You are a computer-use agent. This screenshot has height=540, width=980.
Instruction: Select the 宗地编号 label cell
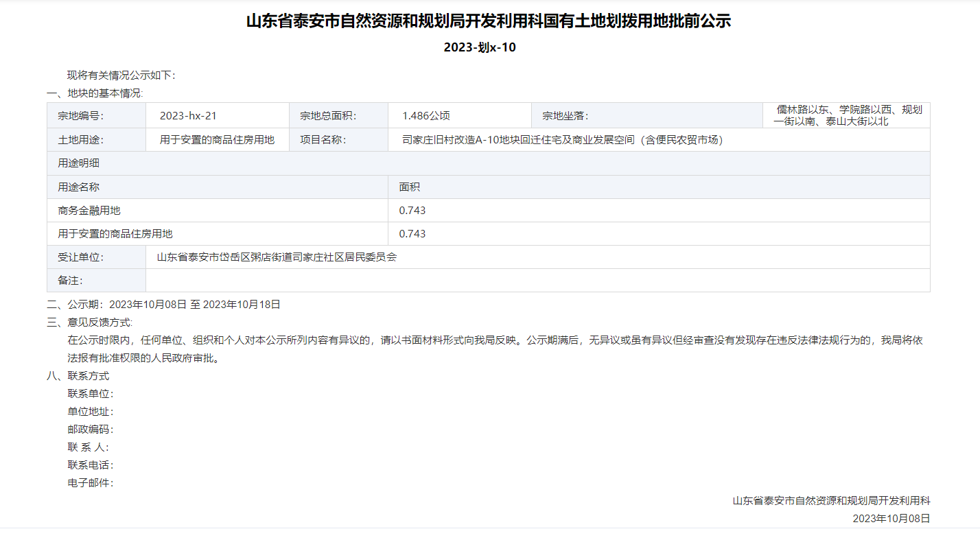pyautogui.click(x=96, y=116)
